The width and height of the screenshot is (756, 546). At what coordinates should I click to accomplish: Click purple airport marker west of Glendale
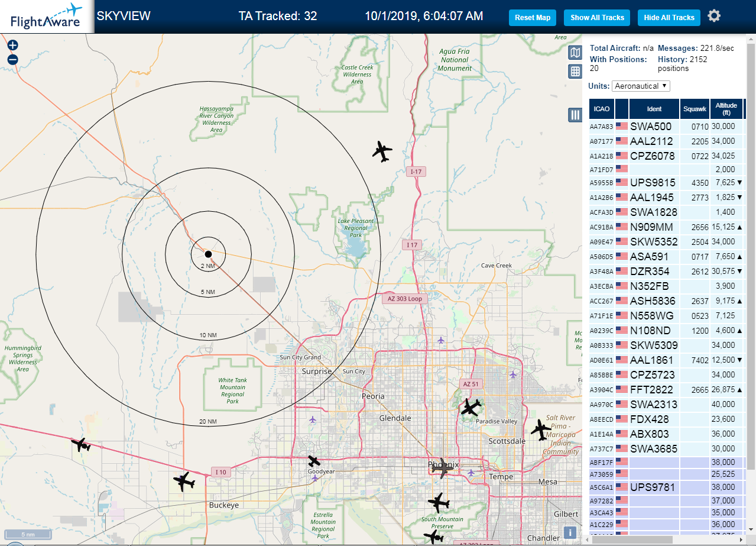point(313,419)
